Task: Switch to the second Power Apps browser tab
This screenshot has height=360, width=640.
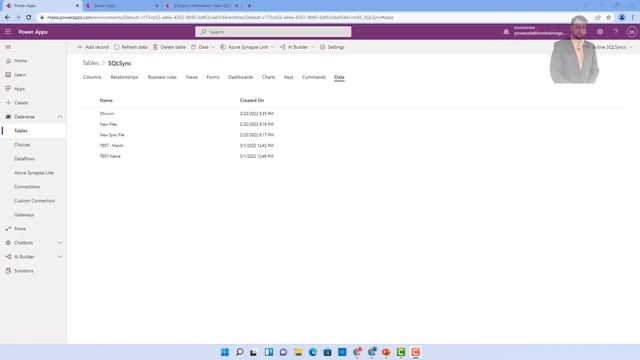Action: tap(121, 6)
